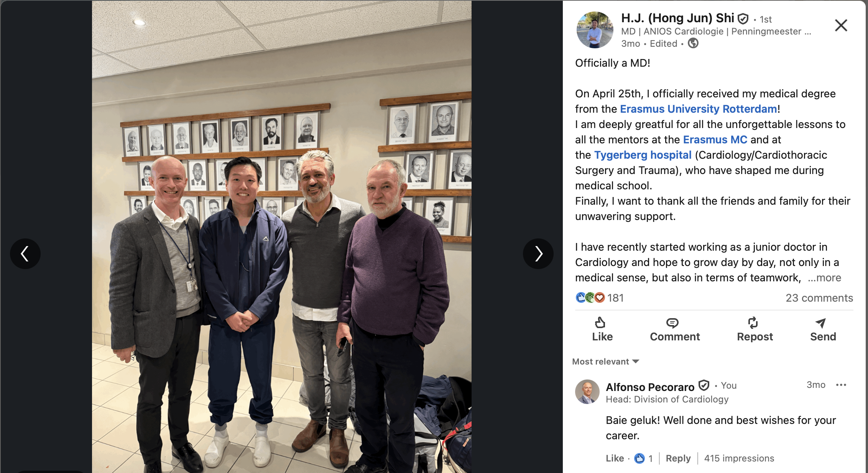Click the Repost arrows icon
The width and height of the screenshot is (868, 473).
(x=753, y=323)
